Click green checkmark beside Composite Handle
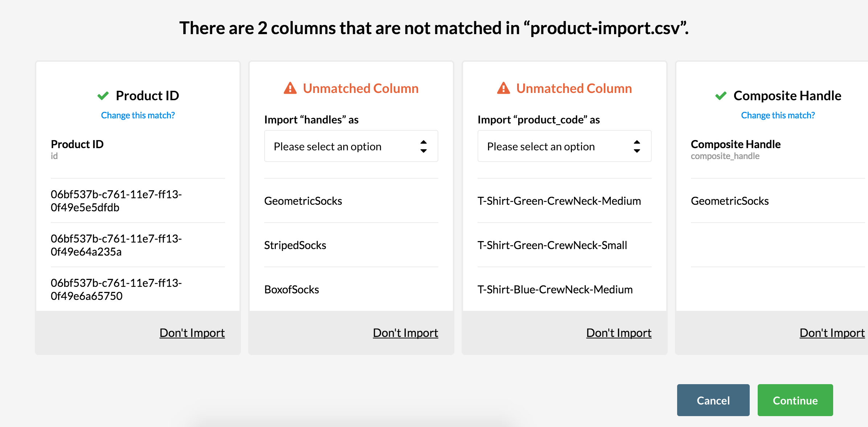 coord(721,96)
